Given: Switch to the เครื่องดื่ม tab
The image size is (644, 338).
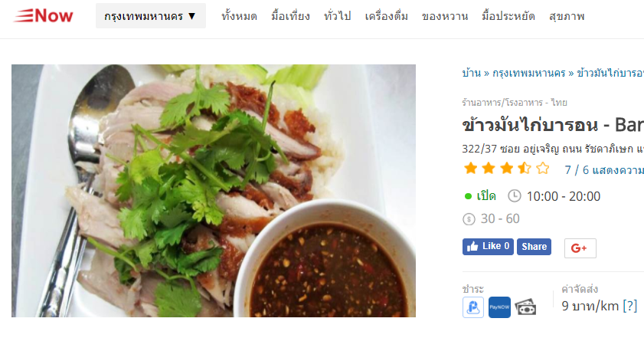Looking at the screenshot, I should pyautogui.click(x=387, y=16).
